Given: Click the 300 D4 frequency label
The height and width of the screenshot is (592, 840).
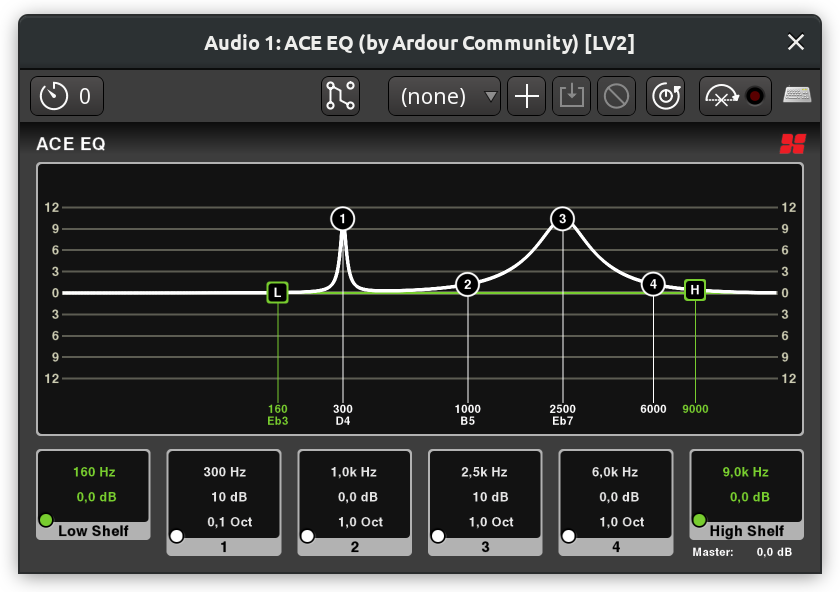Looking at the screenshot, I should (x=343, y=415).
